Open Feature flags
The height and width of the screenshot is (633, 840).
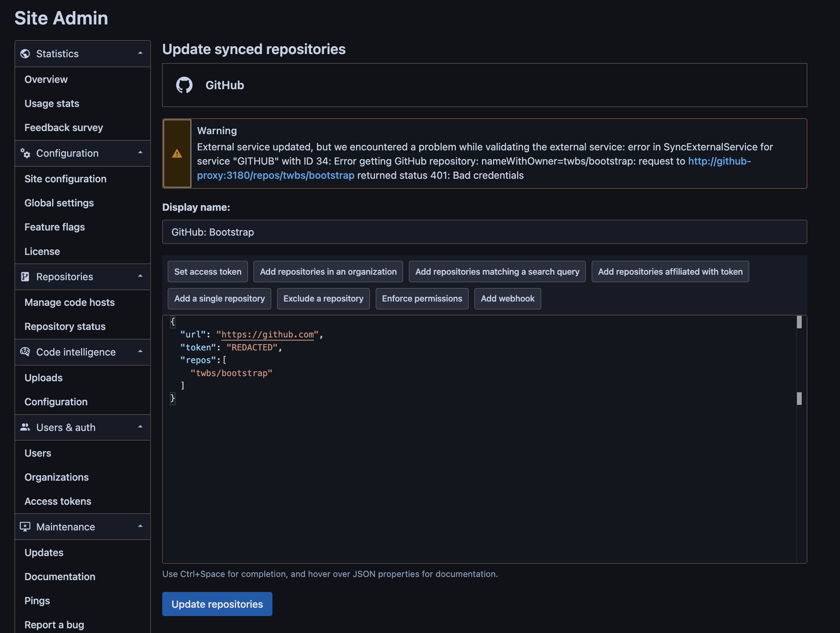[x=54, y=227]
